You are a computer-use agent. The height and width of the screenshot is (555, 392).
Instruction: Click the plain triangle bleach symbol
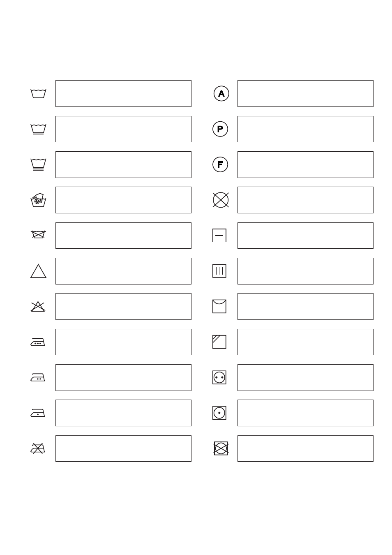38,271
